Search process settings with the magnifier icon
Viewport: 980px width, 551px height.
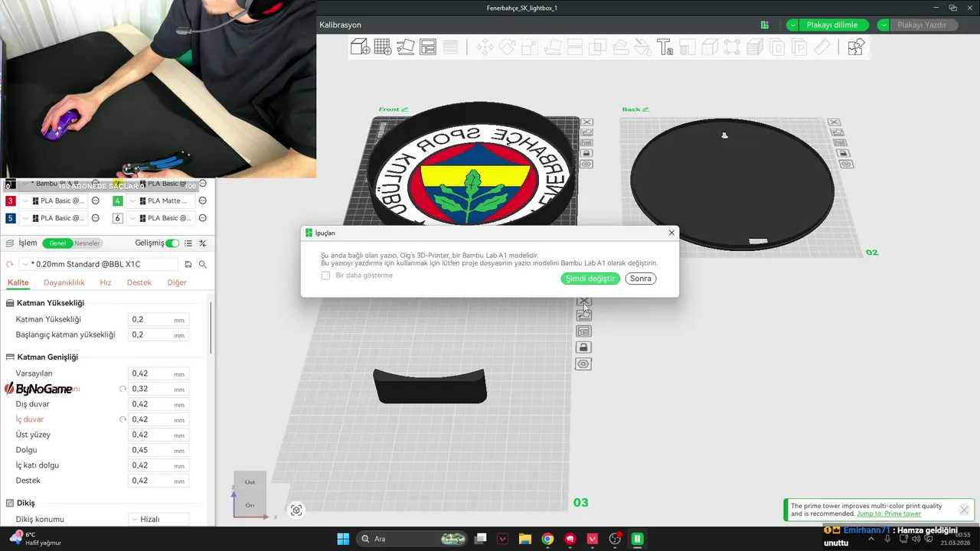click(203, 264)
